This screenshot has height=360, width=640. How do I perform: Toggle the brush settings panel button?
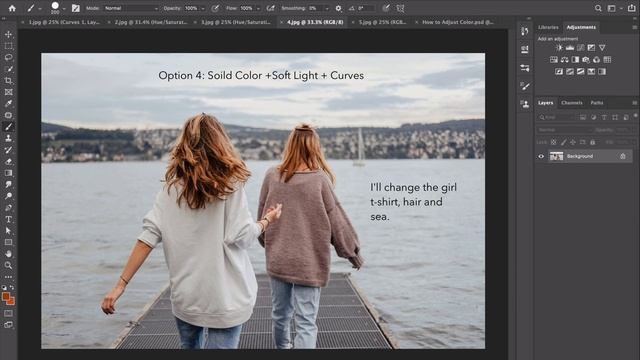[x=76, y=8]
